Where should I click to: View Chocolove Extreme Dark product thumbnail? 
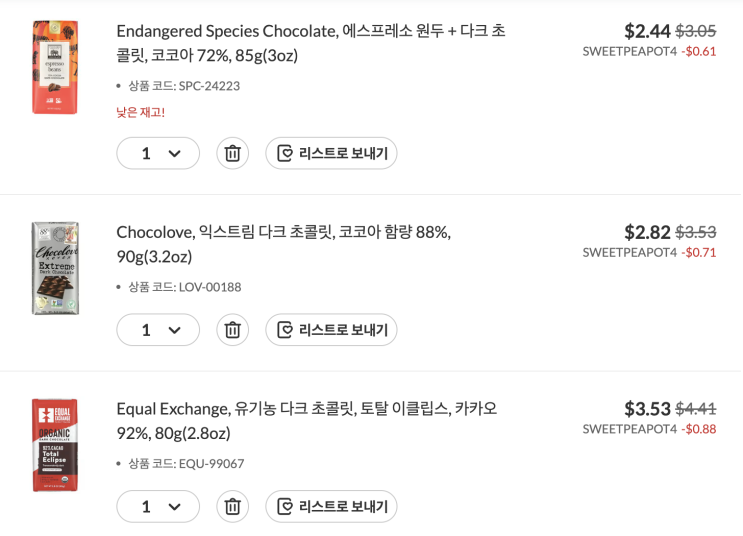[x=54, y=268]
